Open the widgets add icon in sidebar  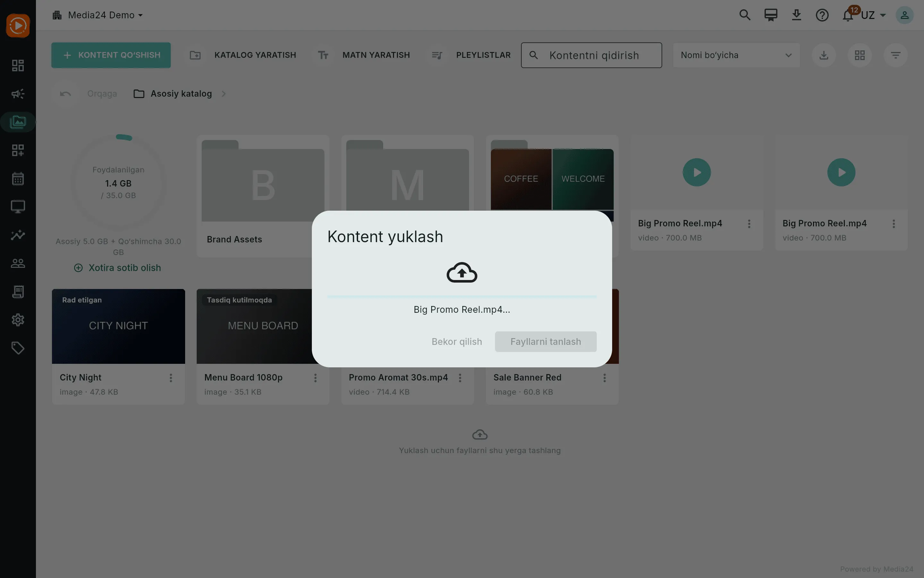(18, 150)
